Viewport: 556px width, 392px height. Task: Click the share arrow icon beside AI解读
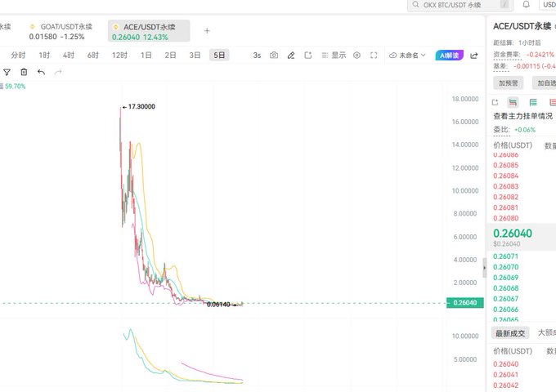474,56
